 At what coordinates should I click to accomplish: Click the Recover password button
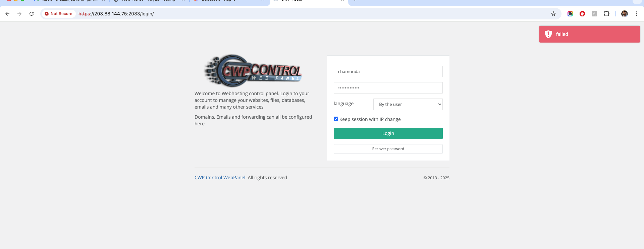pyautogui.click(x=388, y=149)
